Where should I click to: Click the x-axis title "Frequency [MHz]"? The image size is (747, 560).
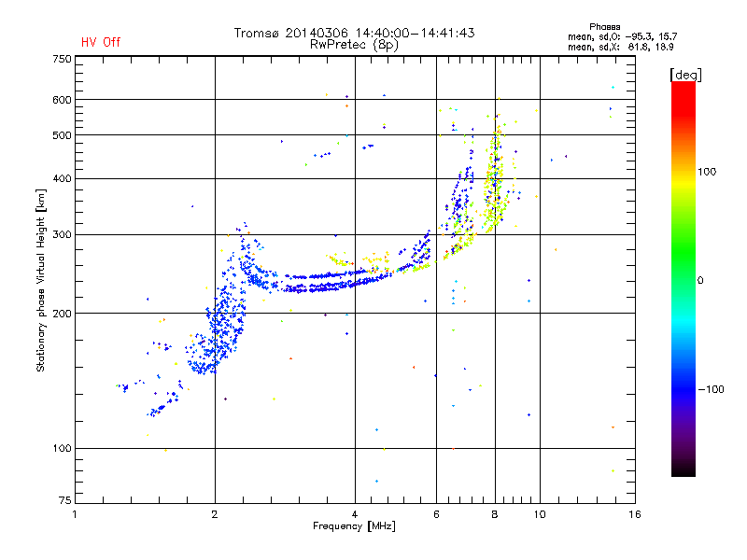click(x=354, y=526)
